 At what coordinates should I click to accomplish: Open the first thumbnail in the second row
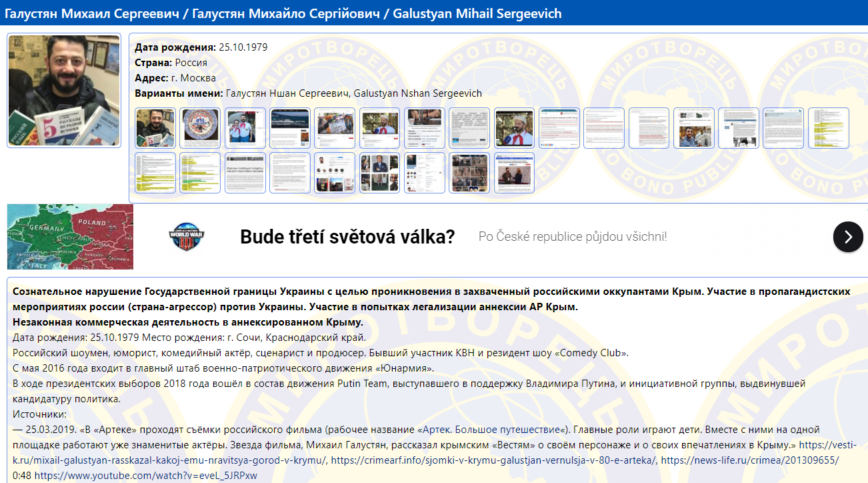[x=156, y=173]
